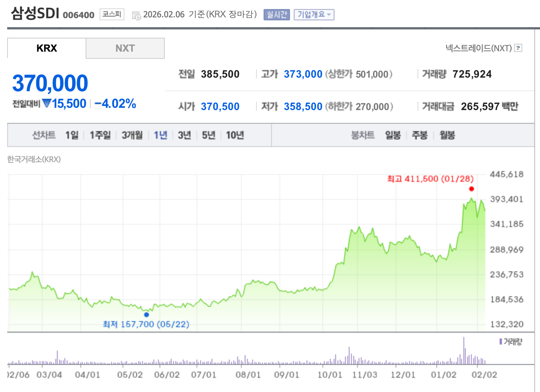
Task: Click the 최저 157,700 (05/22) label
Action: [x=146, y=324]
